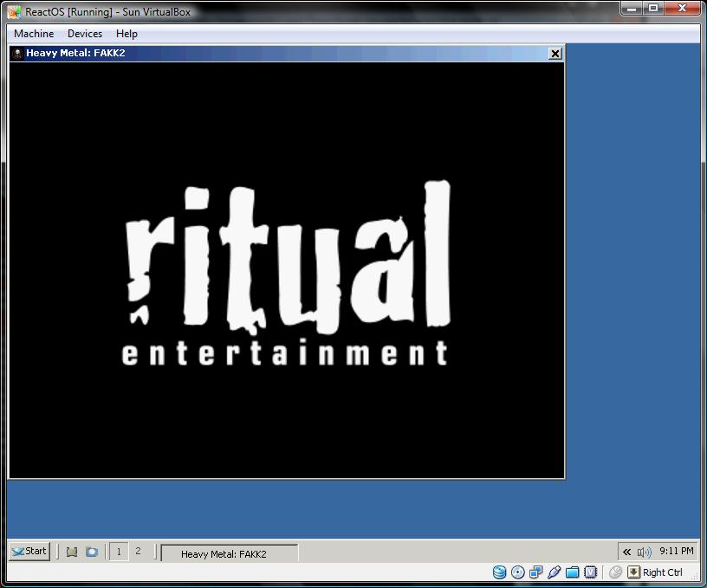Open the Machine menu

pyautogui.click(x=34, y=34)
